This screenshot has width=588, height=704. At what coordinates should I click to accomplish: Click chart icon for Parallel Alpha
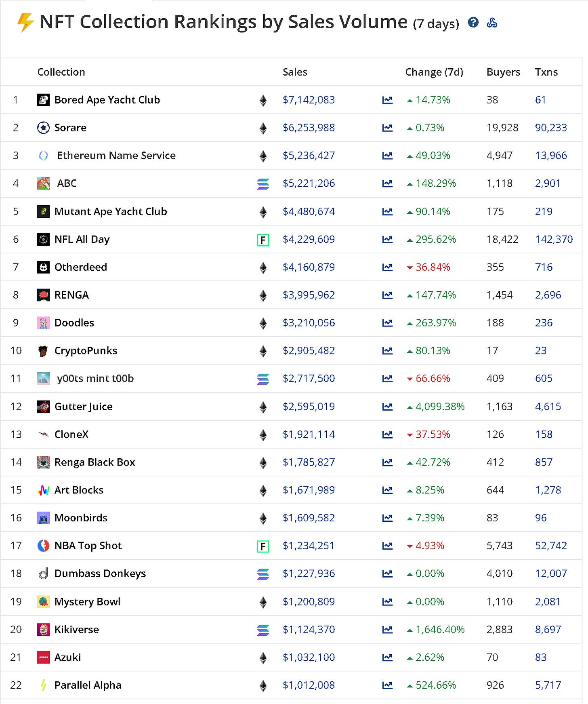387,685
